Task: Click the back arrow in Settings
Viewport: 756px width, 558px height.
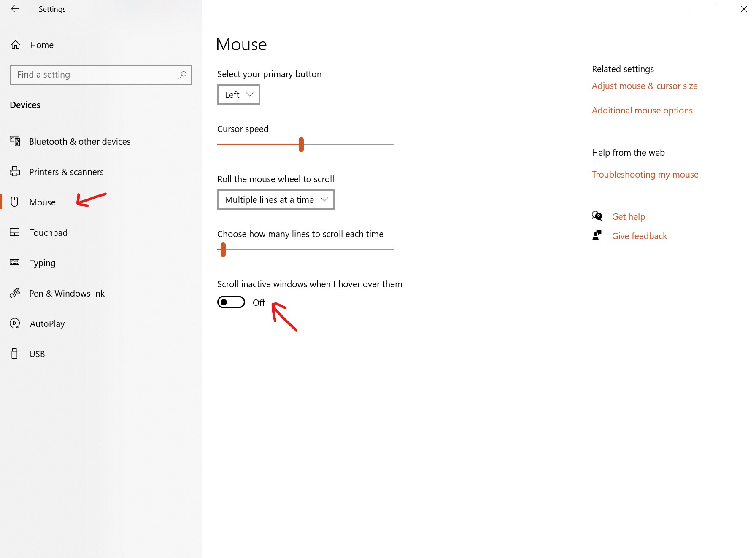Action: 15,9
